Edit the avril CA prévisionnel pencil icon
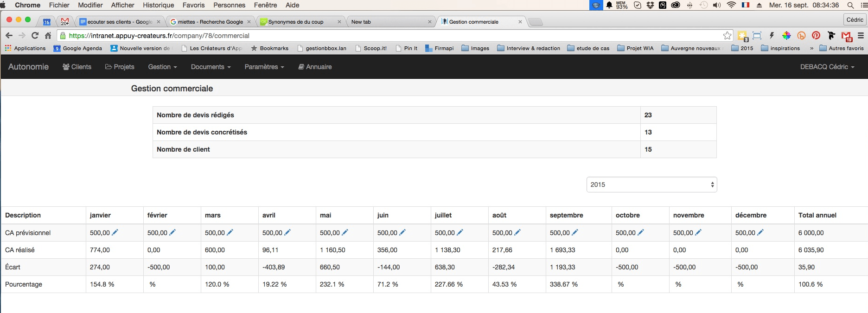The width and height of the screenshot is (868, 313). [x=287, y=232]
